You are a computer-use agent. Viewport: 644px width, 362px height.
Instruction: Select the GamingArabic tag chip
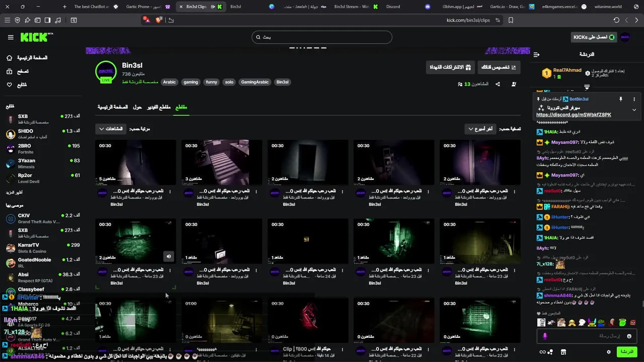coord(255,82)
